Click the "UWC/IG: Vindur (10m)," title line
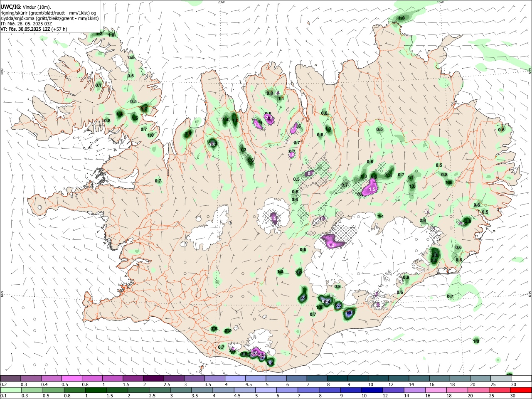 click(x=26, y=7)
